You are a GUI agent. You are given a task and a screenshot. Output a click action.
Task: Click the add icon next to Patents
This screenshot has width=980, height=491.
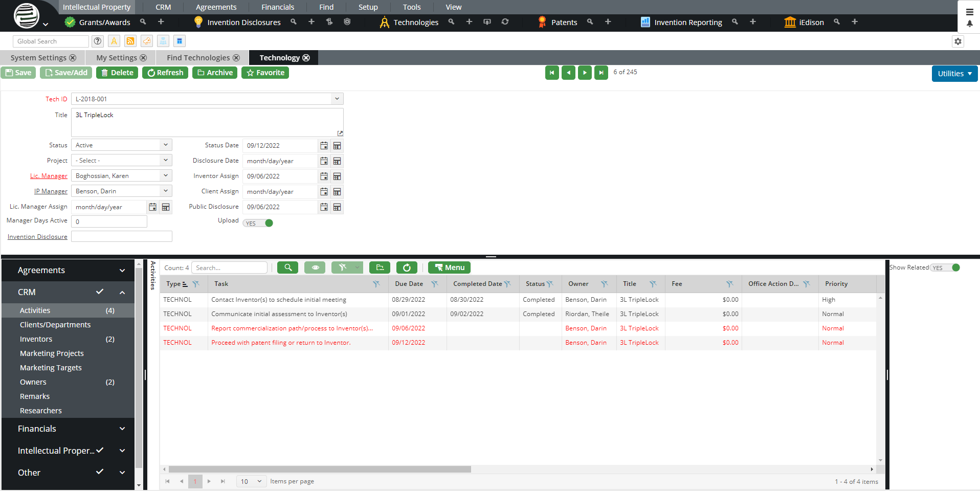608,22
